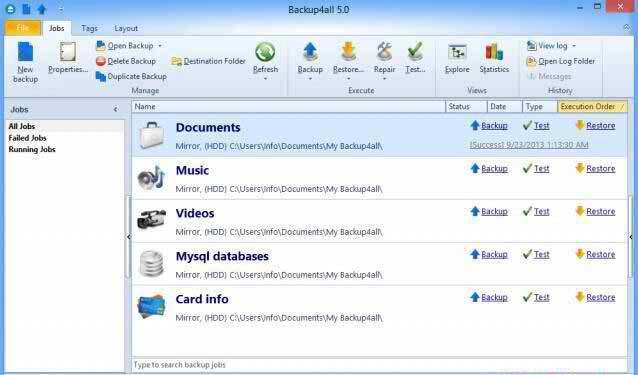Select the Videos job title
This screenshot has width=638, height=375.
tap(195, 213)
